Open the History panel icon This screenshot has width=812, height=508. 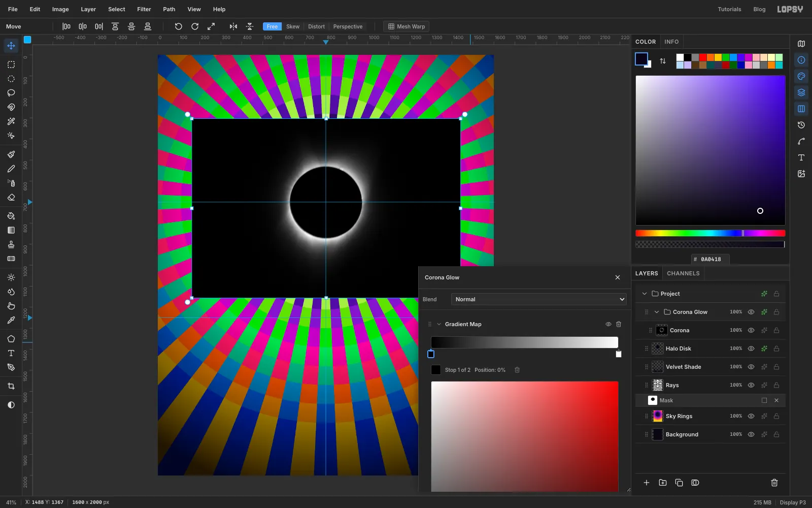801,125
